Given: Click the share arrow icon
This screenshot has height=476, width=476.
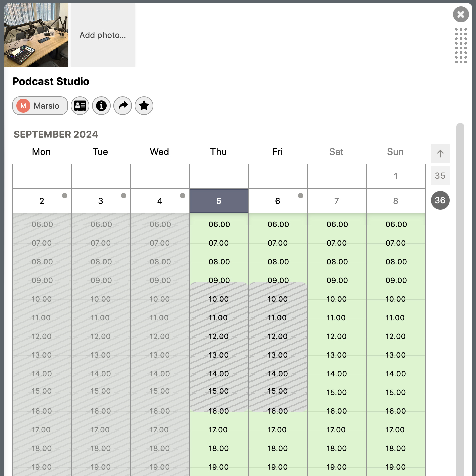Looking at the screenshot, I should 123,106.
